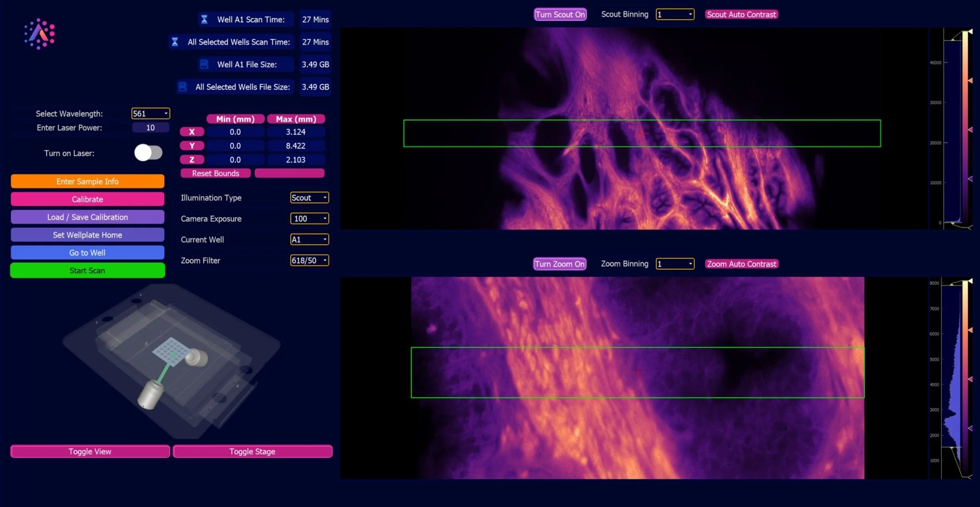
Task: Open the Zoom Binning dropdown
Action: click(x=675, y=264)
